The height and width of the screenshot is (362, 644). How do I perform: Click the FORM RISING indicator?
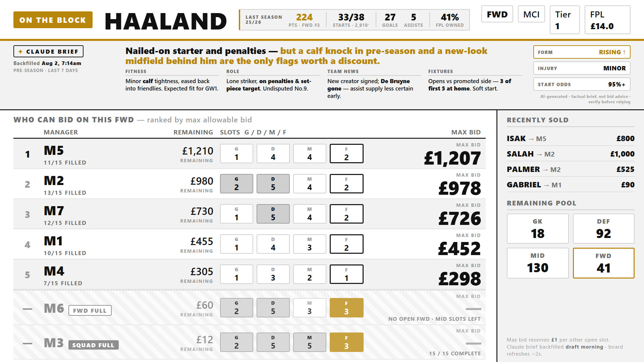coord(582,52)
